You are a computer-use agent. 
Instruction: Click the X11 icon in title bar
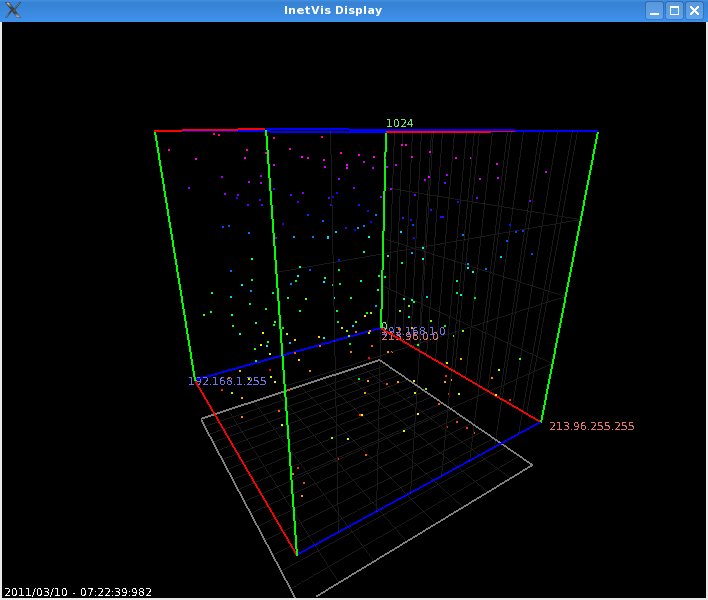(x=13, y=10)
